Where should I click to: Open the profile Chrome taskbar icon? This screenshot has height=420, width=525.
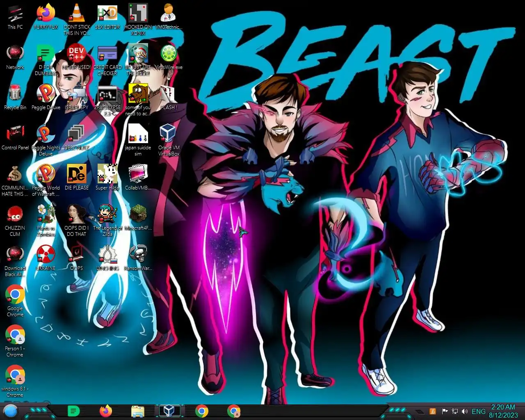[x=233, y=411]
